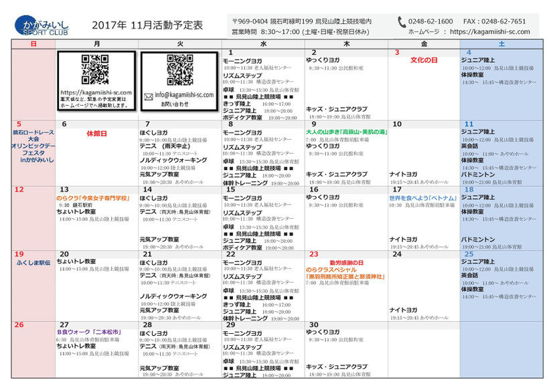The image size is (555, 392).
Task: Click ちょいトレ教室 on day 20
Action: coord(76,261)
